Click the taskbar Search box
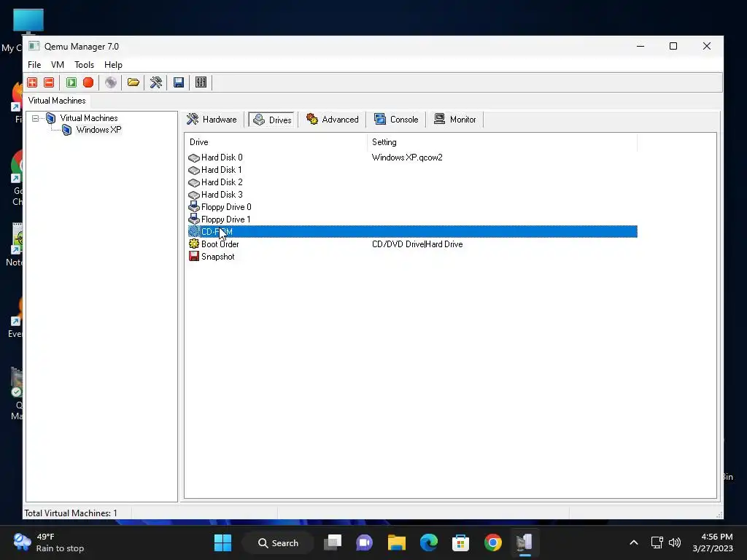 coord(278,542)
